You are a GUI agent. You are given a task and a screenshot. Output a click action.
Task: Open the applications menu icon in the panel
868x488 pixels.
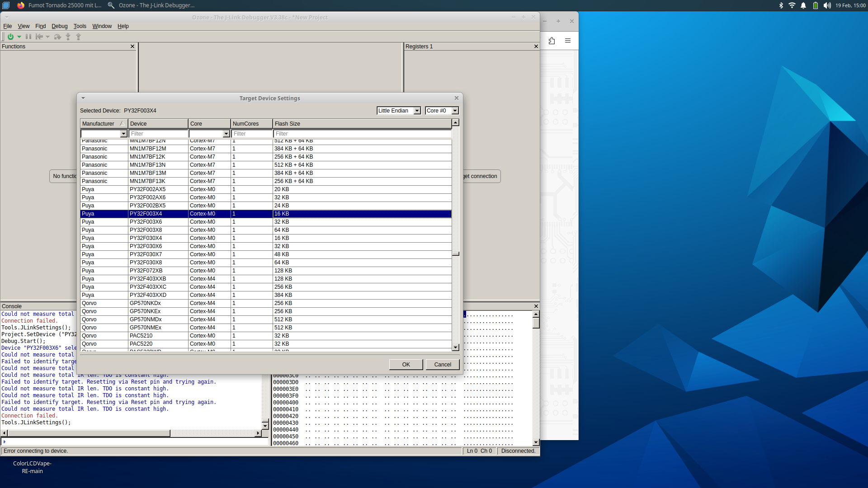pyautogui.click(x=6, y=5)
